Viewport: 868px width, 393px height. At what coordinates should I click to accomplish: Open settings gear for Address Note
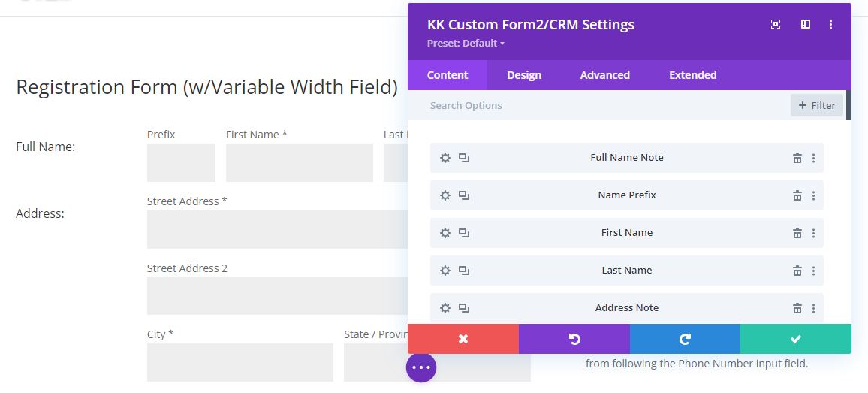(x=445, y=308)
